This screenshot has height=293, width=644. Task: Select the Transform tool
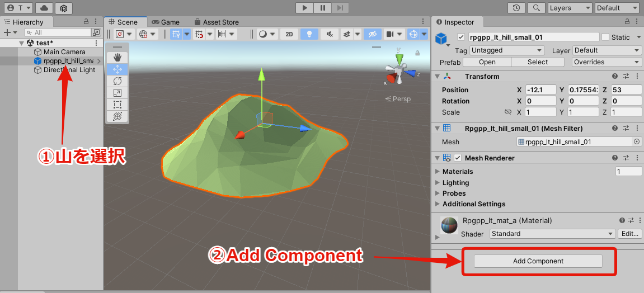[x=117, y=116]
